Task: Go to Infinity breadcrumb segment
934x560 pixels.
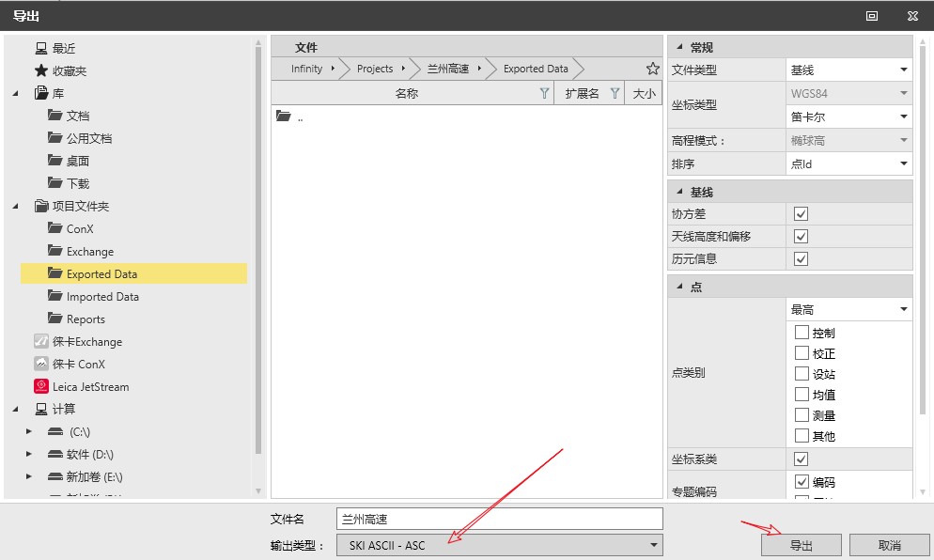Action: [306, 69]
